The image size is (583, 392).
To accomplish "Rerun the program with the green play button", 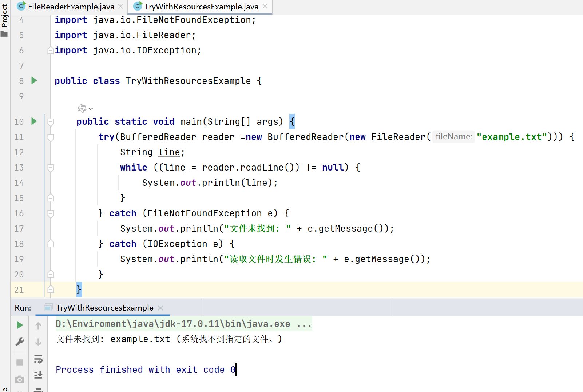I will tap(20, 325).
